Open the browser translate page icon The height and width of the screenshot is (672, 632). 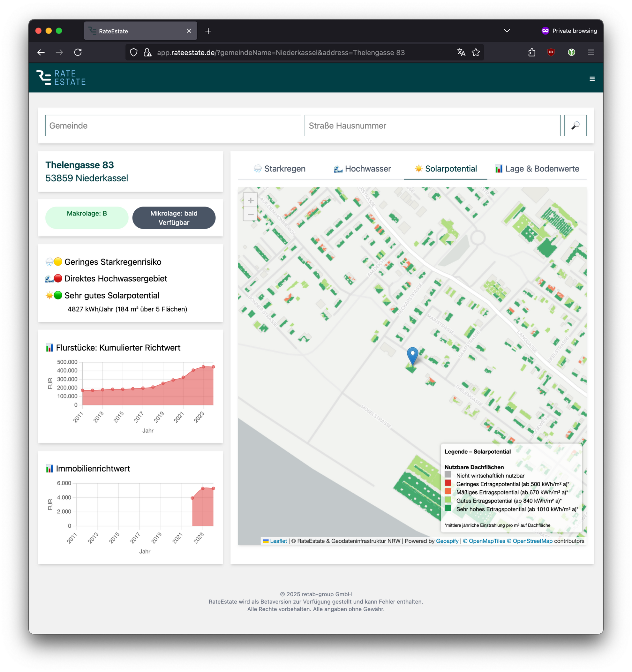pyautogui.click(x=461, y=52)
